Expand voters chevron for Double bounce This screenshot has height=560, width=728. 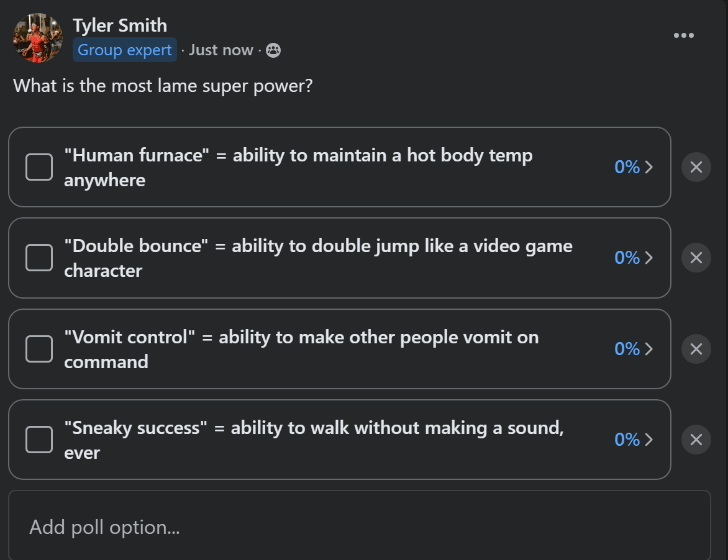tap(649, 258)
